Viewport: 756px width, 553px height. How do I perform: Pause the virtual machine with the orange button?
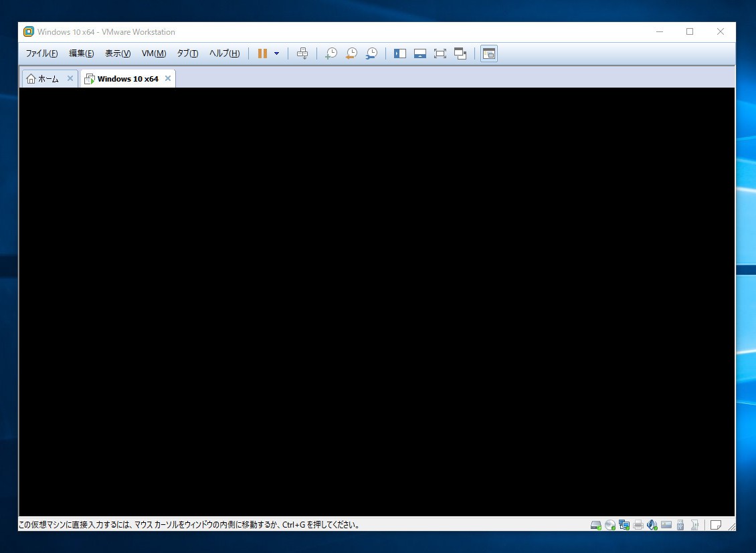(262, 53)
